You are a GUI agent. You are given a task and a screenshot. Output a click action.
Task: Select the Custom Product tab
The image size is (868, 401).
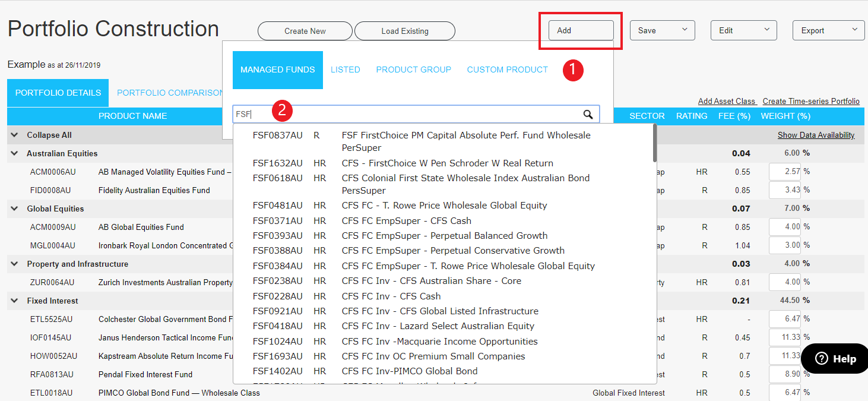[507, 70]
